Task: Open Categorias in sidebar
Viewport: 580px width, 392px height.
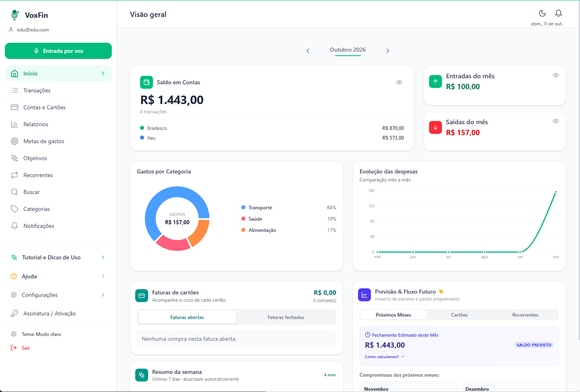Action: (x=58, y=209)
